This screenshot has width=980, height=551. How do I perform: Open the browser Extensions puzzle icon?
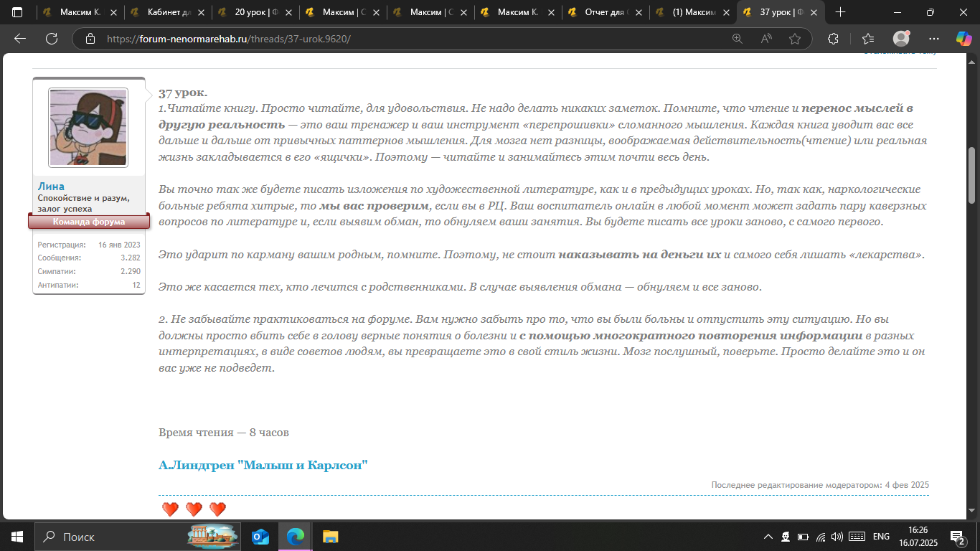pyautogui.click(x=833, y=39)
